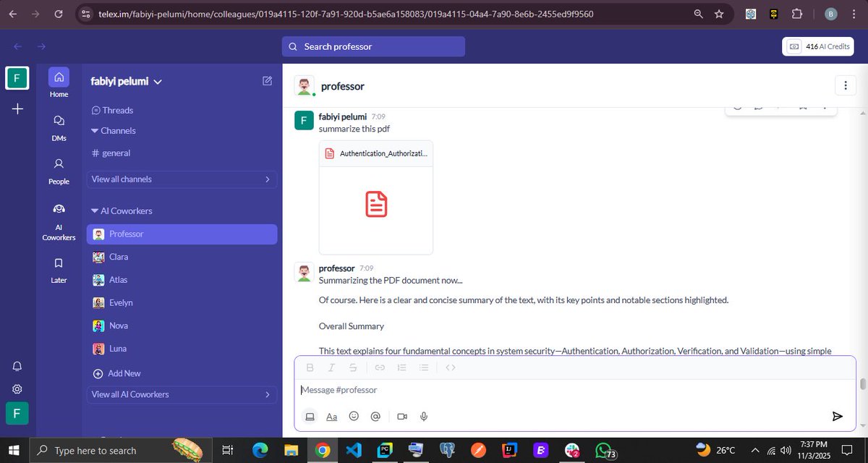The width and height of the screenshot is (868, 463).
Task: Switch to the Threads view
Action: pos(117,109)
